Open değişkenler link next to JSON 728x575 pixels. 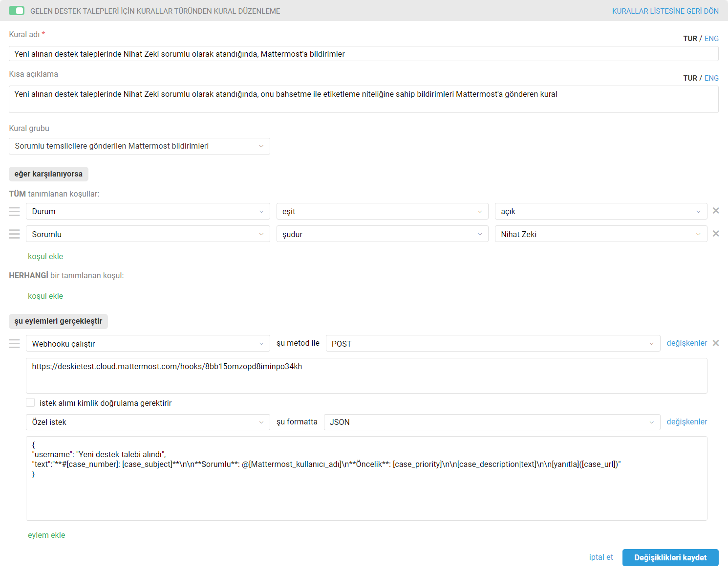point(687,422)
